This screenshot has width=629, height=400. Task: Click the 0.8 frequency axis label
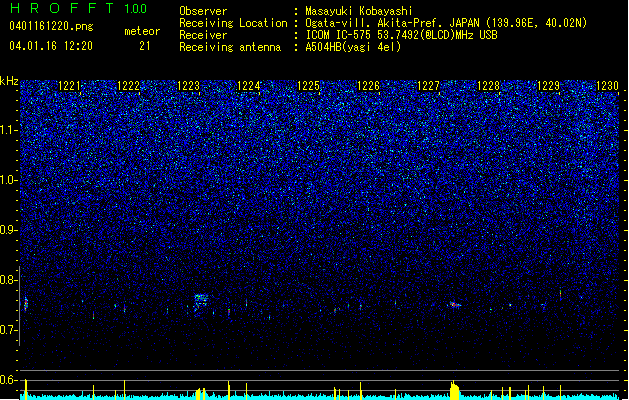8,280
